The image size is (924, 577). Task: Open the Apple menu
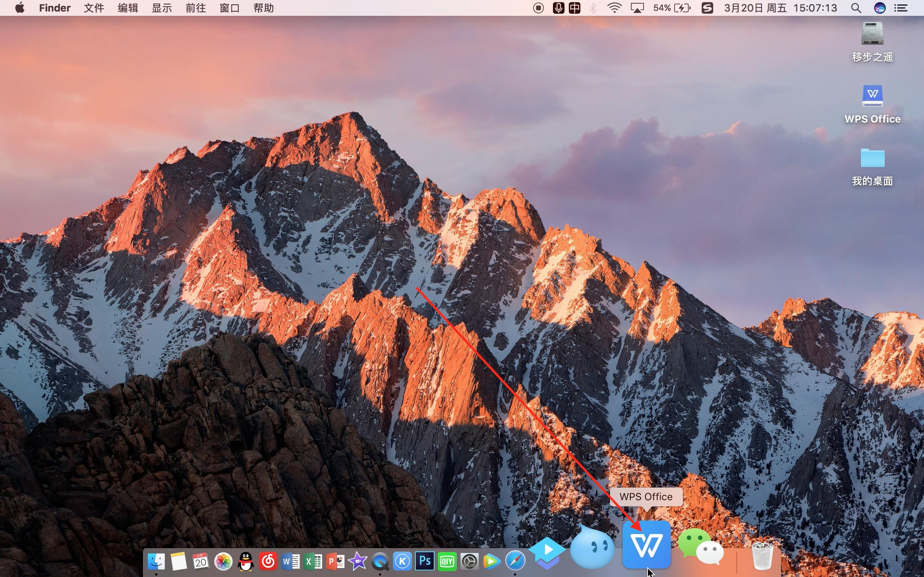pyautogui.click(x=20, y=8)
